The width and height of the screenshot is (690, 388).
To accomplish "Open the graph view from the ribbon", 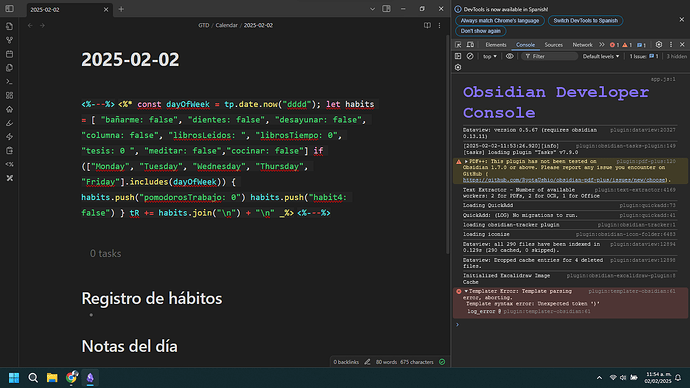I will pyautogui.click(x=9, y=40).
